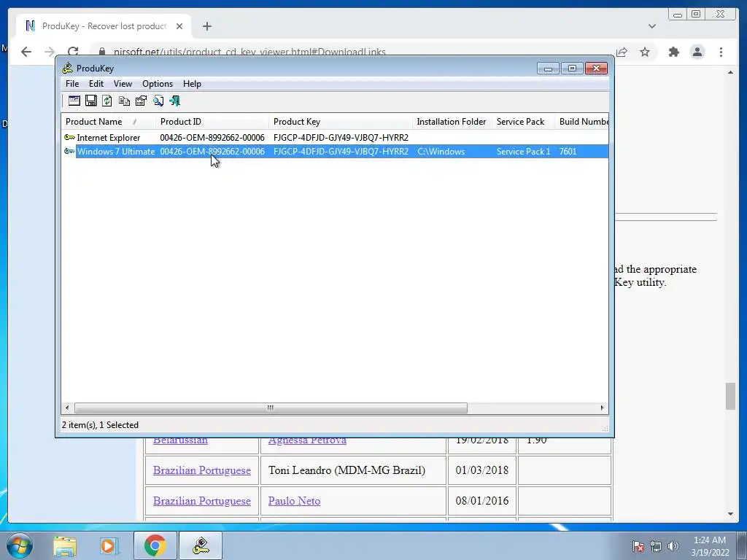Open the taskbar clock showing 1:24 AM

(710, 546)
